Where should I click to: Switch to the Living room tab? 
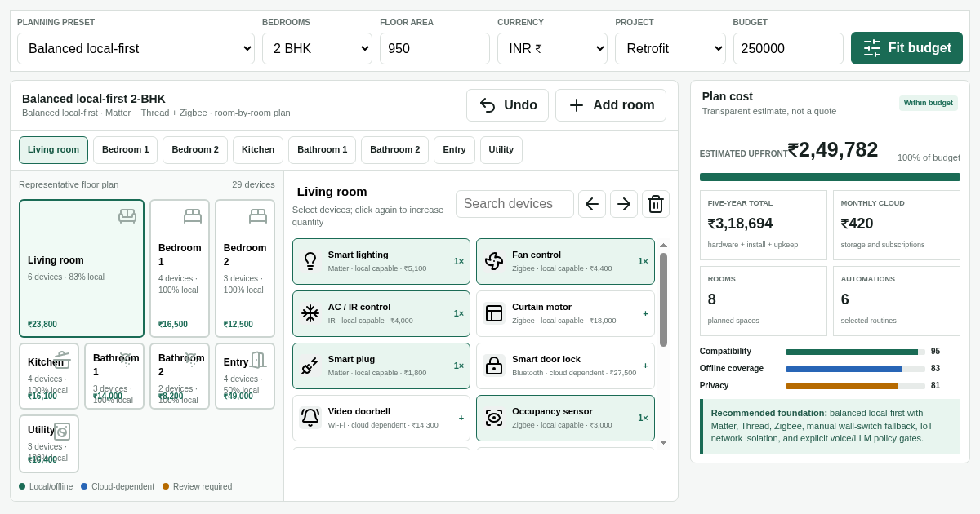coord(53,150)
